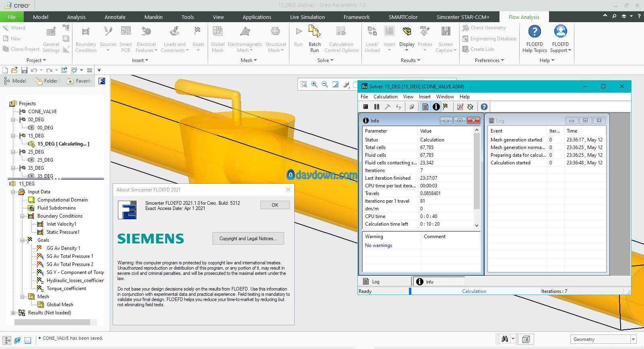Viewport: 644px width, 349px height.
Task: Open the Calculation menu in Solver window
Action: [385, 97]
